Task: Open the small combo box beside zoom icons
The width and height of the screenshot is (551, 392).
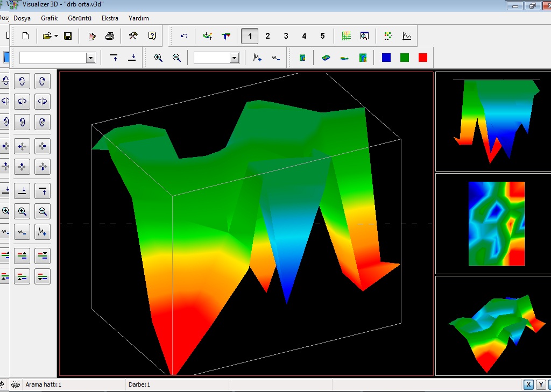Action: [234, 58]
